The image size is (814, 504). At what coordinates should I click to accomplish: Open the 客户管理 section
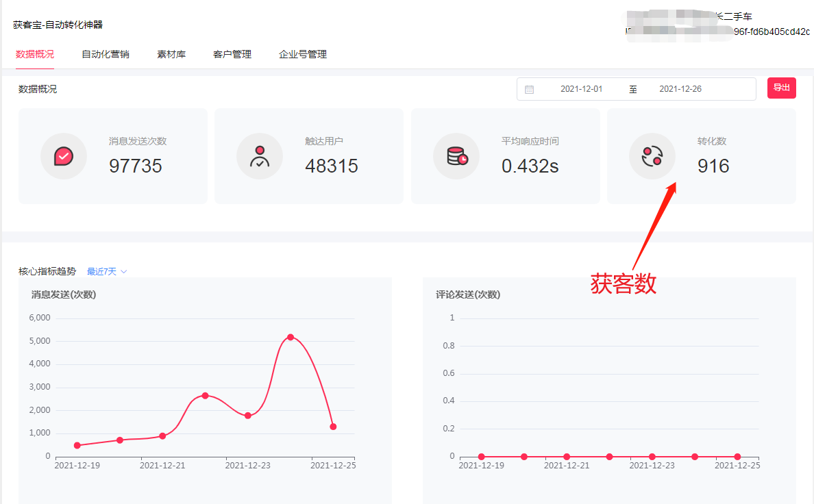coord(232,53)
